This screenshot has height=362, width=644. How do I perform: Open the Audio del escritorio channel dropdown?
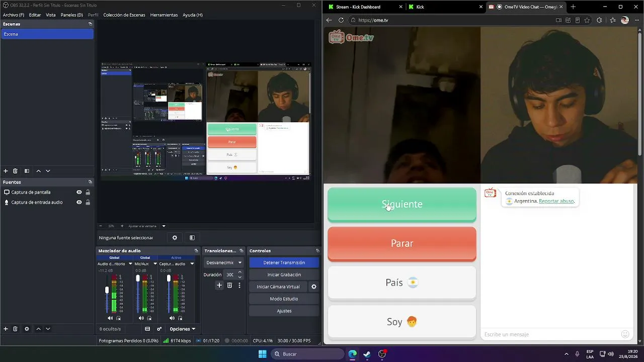coord(130,264)
